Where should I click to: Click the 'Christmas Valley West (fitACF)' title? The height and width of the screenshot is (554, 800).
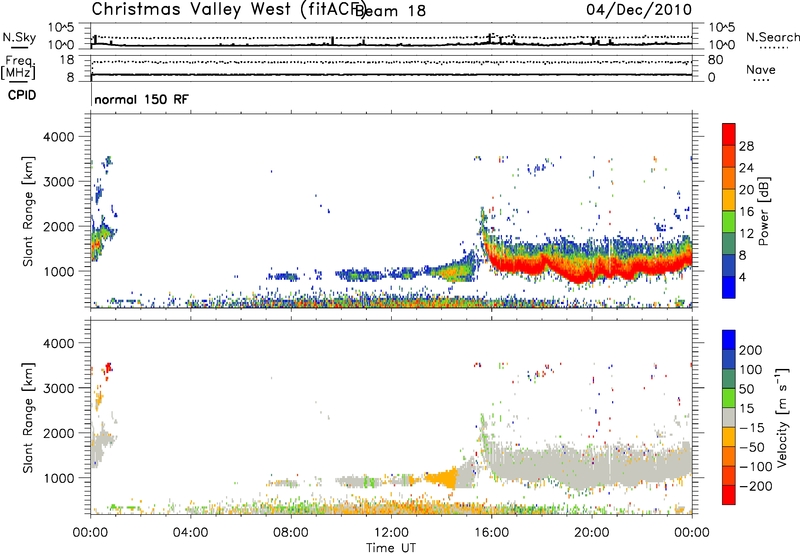[228, 9]
